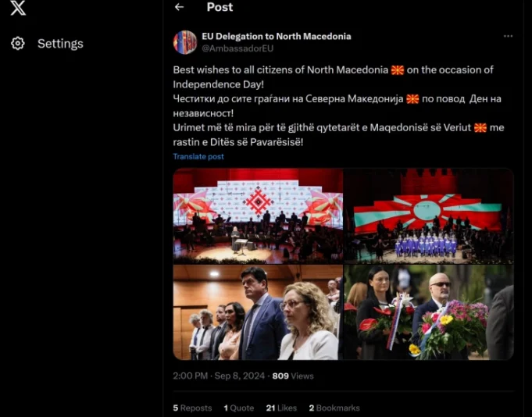Open the orchestra stage photo with red pattern
Image resolution: width=532 pixels, height=417 pixels.
[x=258, y=216]
